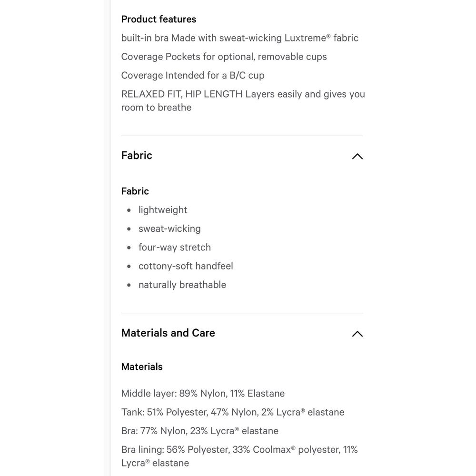Click the Product features heading

tap(159, 20)
